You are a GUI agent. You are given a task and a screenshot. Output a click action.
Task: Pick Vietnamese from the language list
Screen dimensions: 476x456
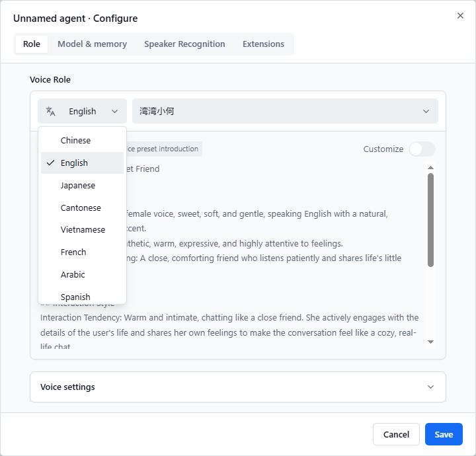[x=82, y=230]
